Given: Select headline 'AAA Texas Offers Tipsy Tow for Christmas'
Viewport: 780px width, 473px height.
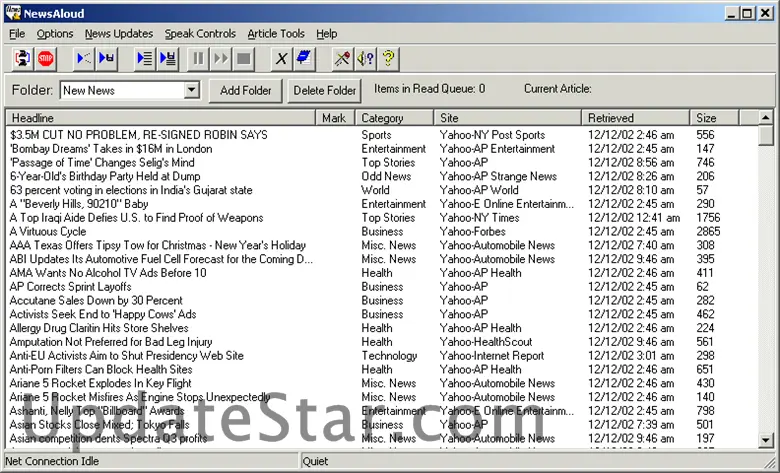Looking at the screenshot, I should click(x=158, y=245).
